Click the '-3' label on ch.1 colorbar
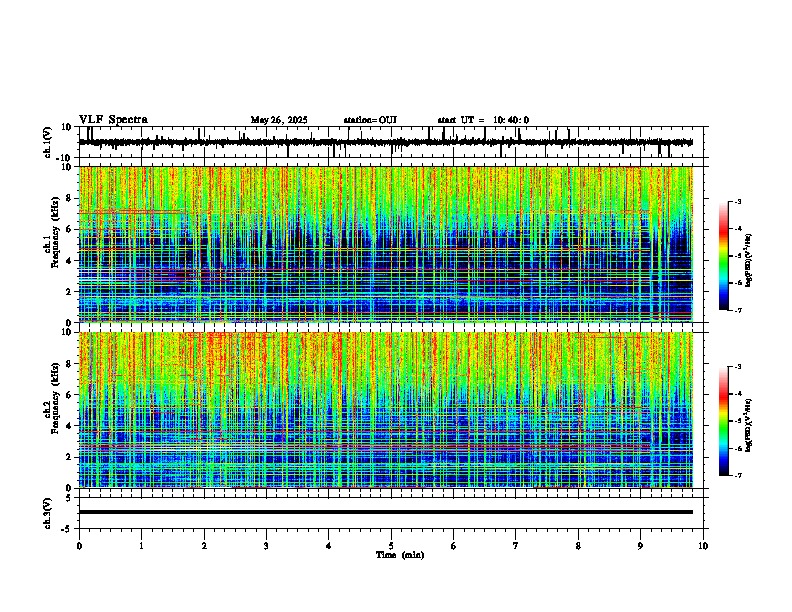Image resolution: width=792 pixels, height=612 pixels. click(x=737, y=201)
